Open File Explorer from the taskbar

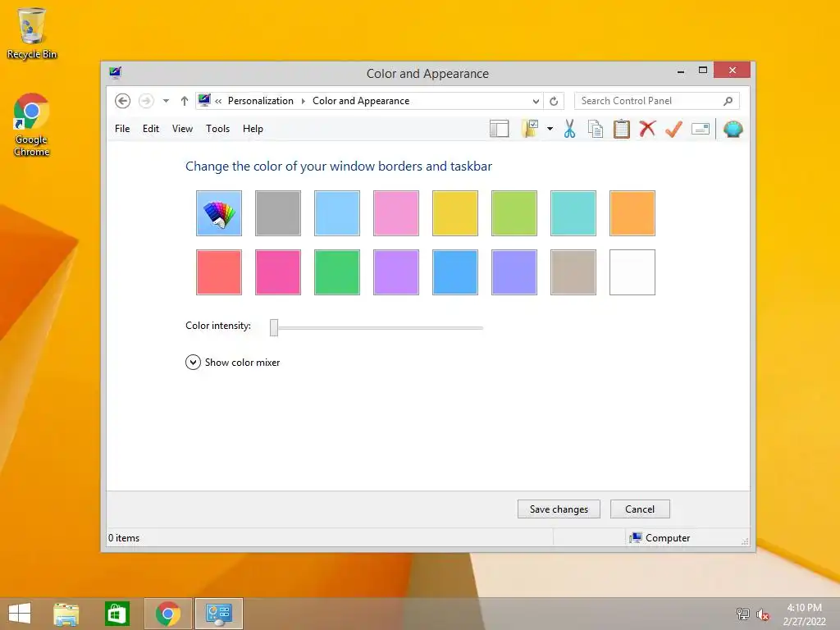click(x=66, y=614)
